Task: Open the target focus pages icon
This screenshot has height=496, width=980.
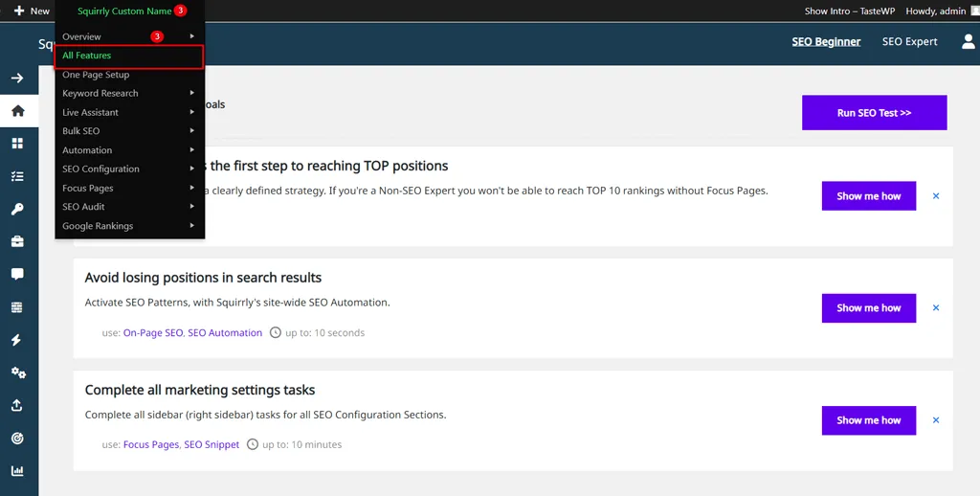Action: (x=17, y=438)
